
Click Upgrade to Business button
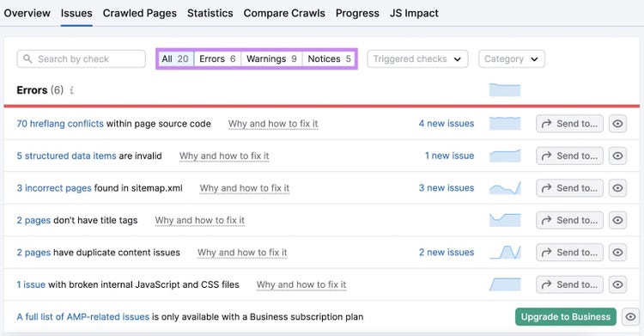coord(566,317)
